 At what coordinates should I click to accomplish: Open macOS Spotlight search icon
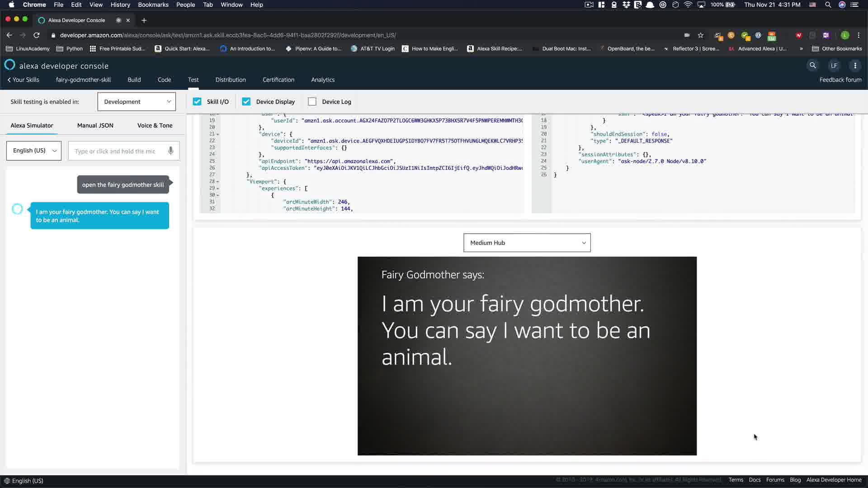828,5
